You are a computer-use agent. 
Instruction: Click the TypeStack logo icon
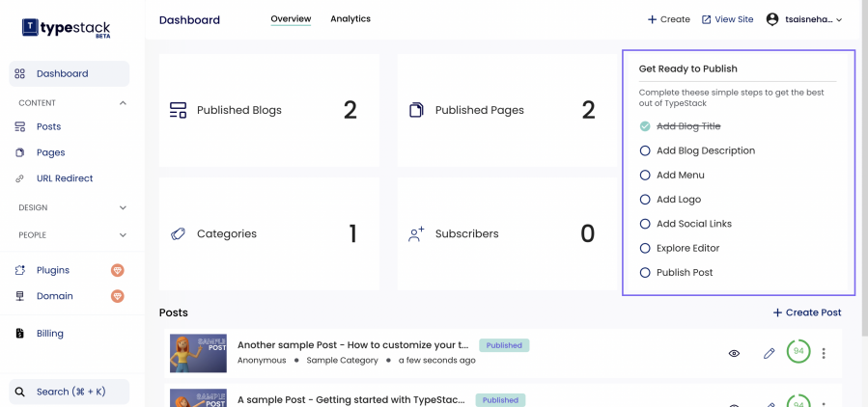point(30,27)
